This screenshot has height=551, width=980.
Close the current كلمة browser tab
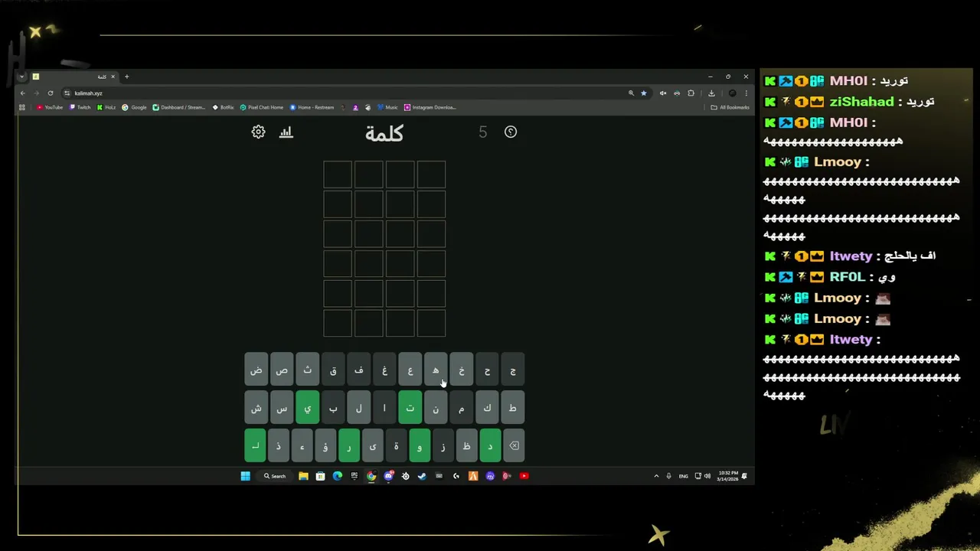click(x=113, y=77)
